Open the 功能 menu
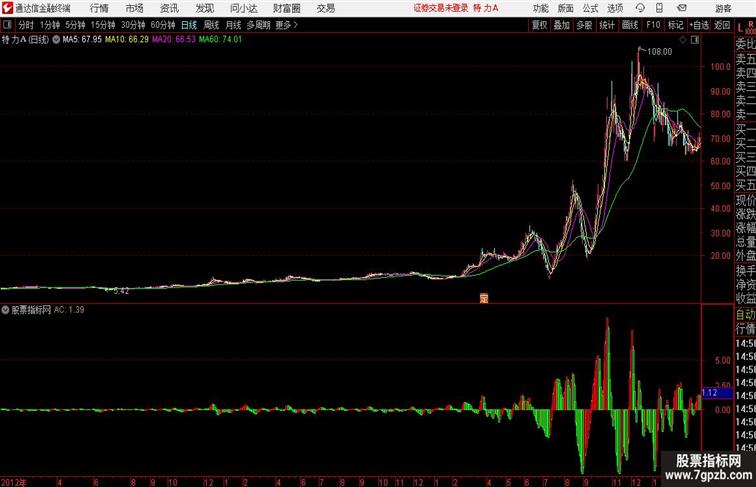The image size is (756, 487). tap(541, 8)
